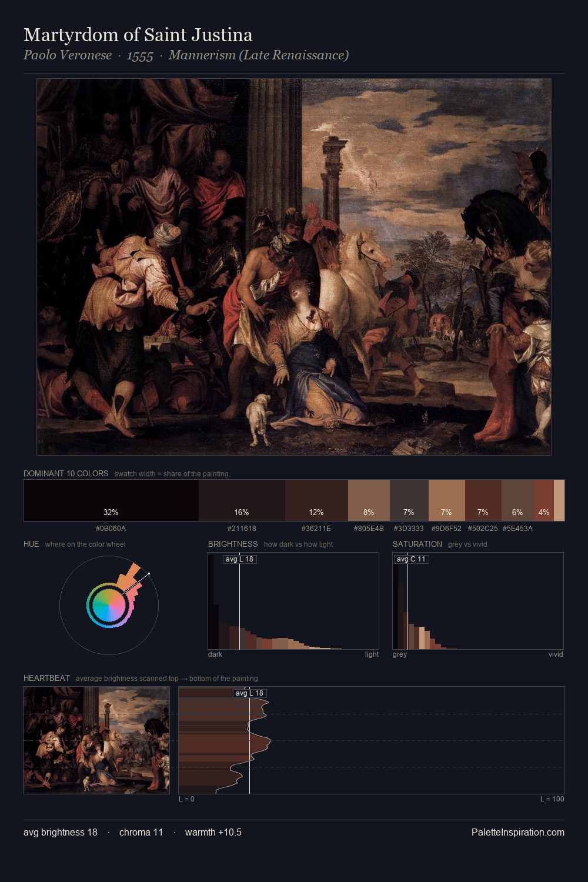Click the #0B060A swatch showing 32%

111,500
